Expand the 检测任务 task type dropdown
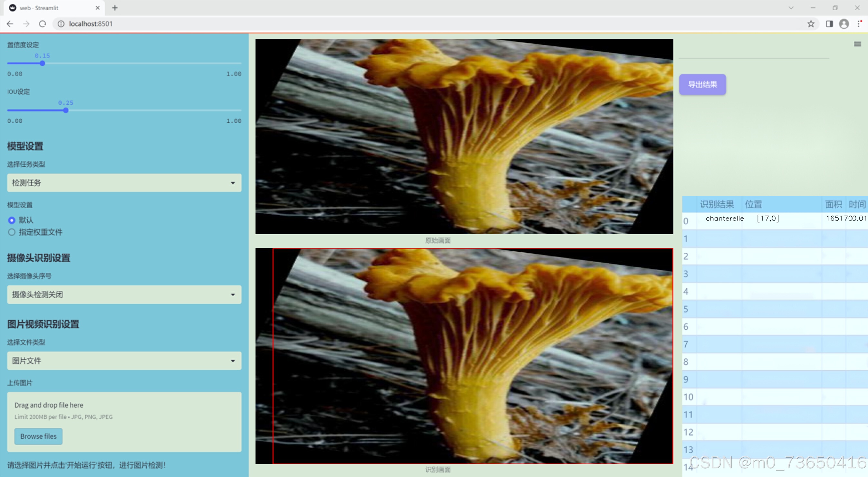The image size is (868, 477). coord(124,183)
